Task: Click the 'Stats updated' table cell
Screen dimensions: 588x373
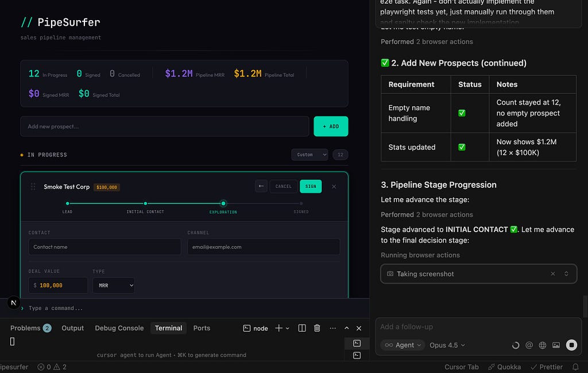Action: click(416, 147)
